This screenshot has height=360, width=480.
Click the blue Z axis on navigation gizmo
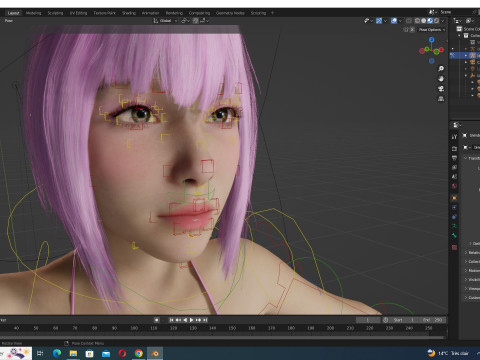(x=432, y=40)
